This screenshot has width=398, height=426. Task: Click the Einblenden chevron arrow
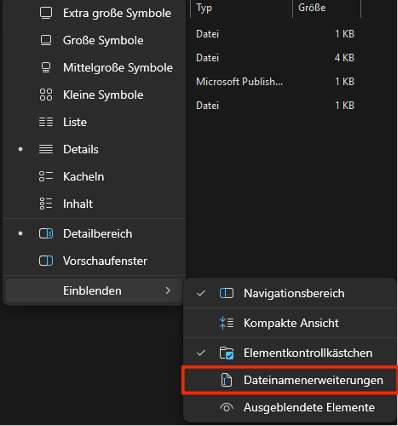tap(168, 291)
